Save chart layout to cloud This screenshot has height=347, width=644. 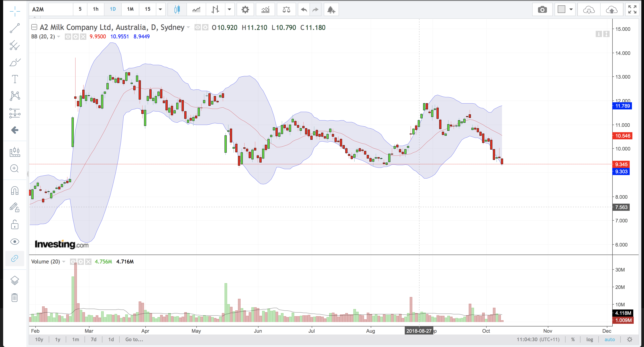(x=612, y=9)
